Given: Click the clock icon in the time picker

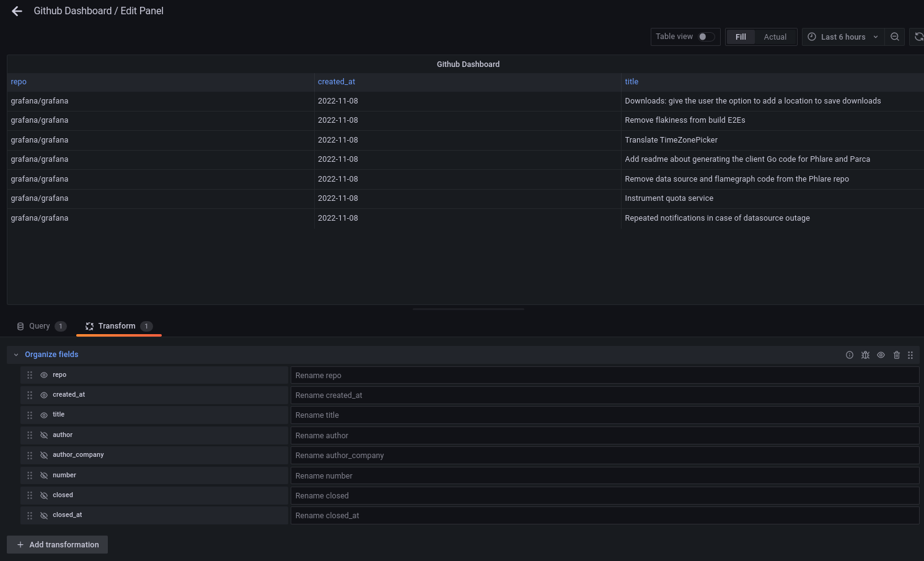Looking at the screenshot, I should [811, 37].
